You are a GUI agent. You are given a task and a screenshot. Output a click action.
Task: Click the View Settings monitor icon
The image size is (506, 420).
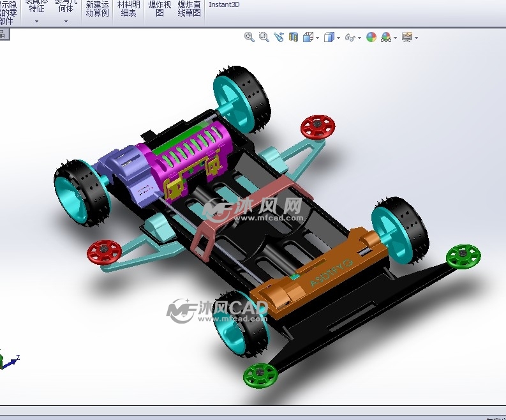(406, 38)
